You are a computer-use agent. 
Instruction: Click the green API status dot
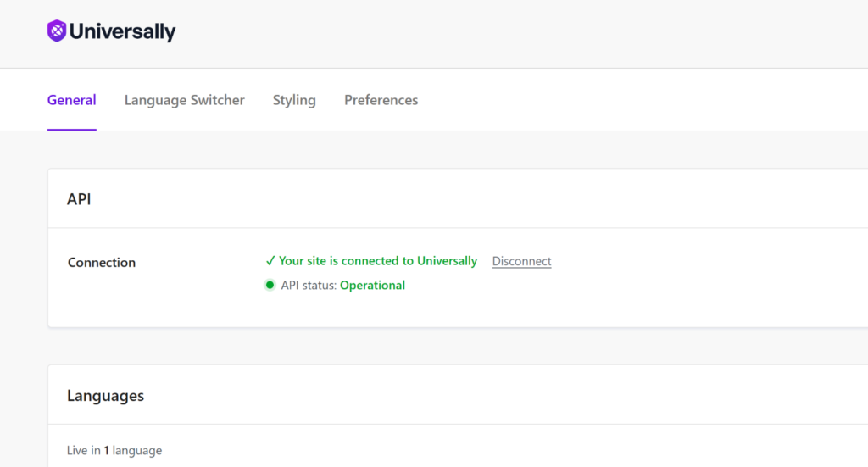click(x=270, y=285)
